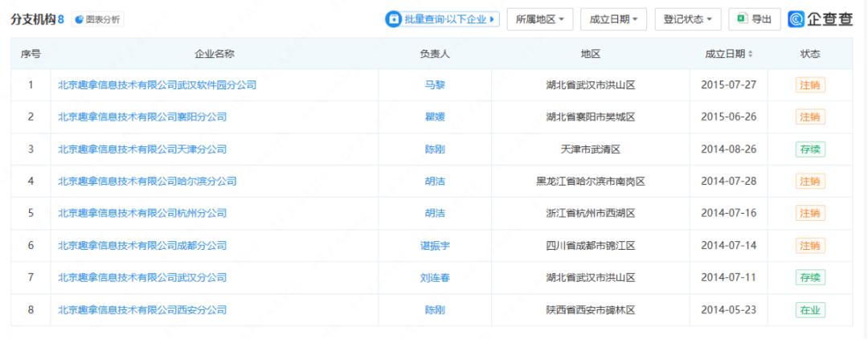
Task: Click the 批量查询·以下企业 batch query button
Action: (x=442, y=19)
